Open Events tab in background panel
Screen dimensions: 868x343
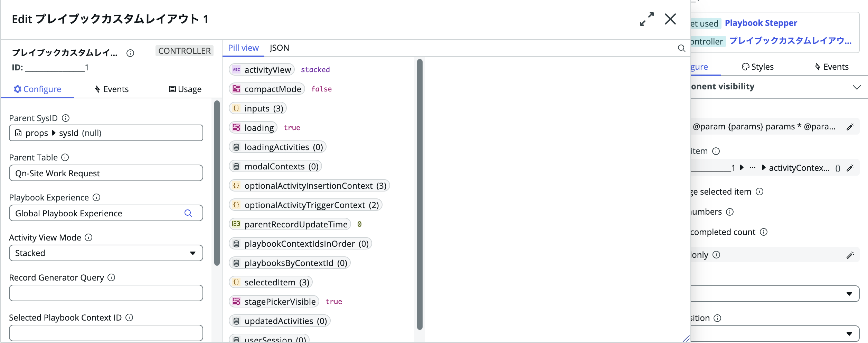pos(832,67)
